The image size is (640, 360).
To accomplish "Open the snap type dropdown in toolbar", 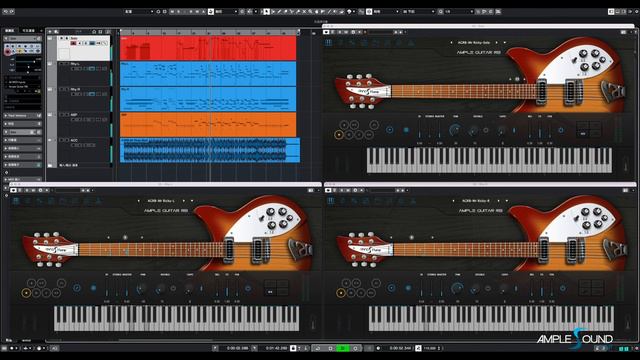I will (386, 12).
